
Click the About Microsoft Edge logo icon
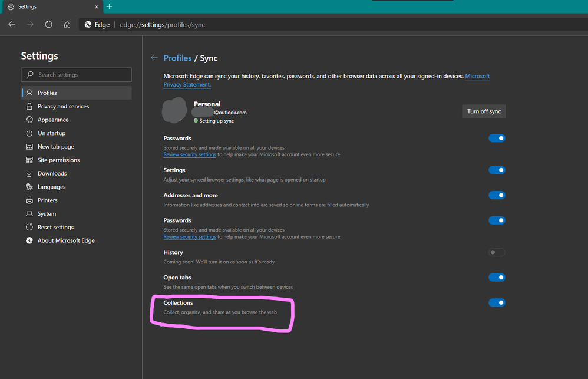pos(29,240)
